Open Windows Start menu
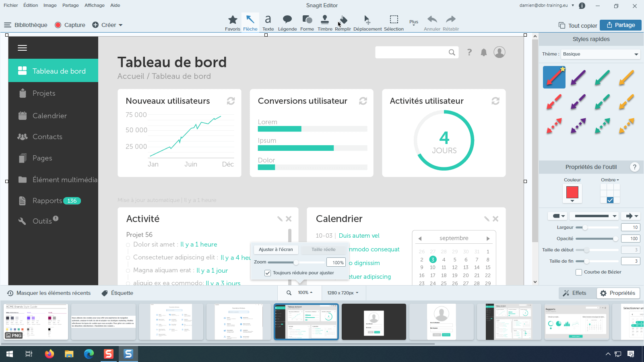This screenshot has height=362, width=644. 10,354
